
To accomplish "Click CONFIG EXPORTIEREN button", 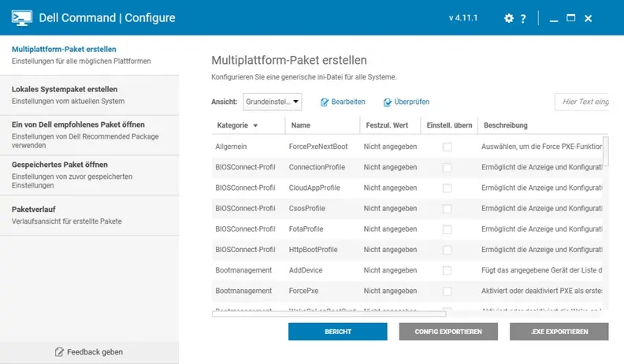I will pyautogui.click(x=448, y=332).
